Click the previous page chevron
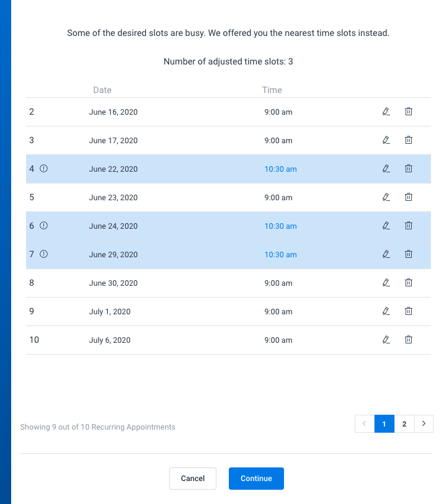The height and width of the screenshot is (504, 444). click(364, 423)
